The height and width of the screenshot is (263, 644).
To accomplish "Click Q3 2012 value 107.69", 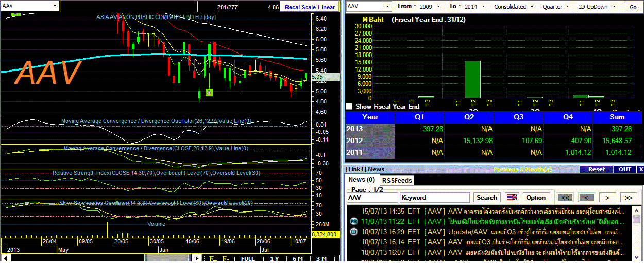I will (532, 141).
